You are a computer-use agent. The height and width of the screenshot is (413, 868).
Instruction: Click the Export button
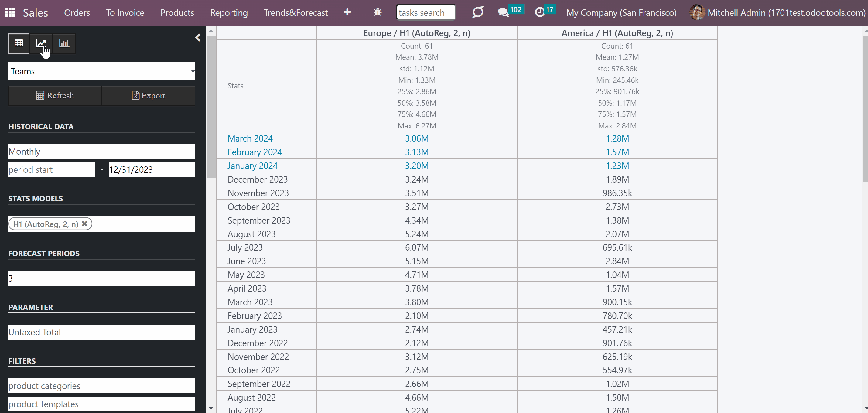(149, 96)
